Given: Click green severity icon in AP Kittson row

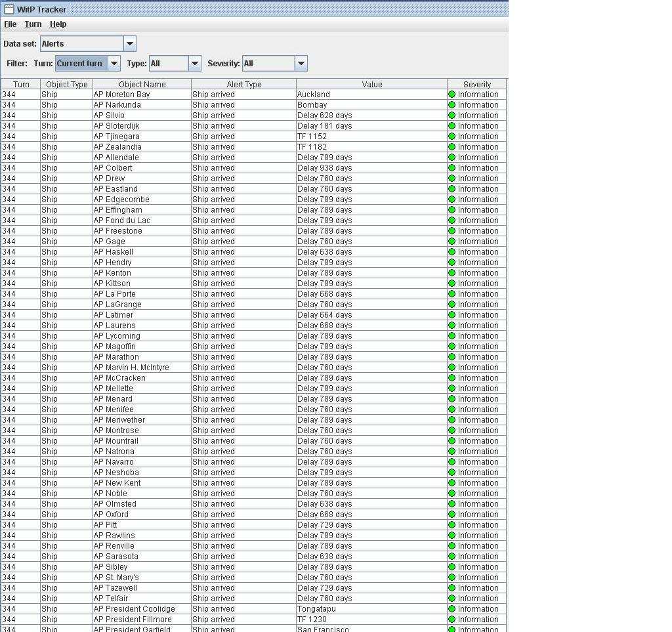Looking at the screenshot, I should 451,284.
